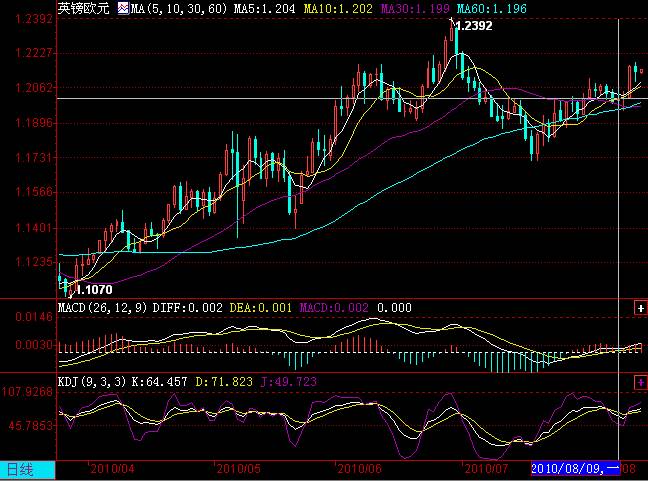Click the 1.1896 price axis label
The height and width of the screenshot is (481, 648).
34,123
